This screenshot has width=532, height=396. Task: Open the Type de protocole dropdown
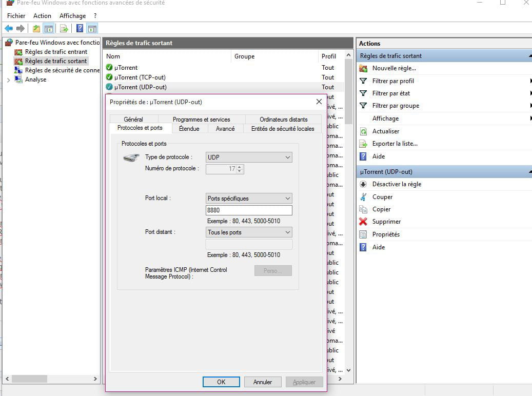click(249, 157)
